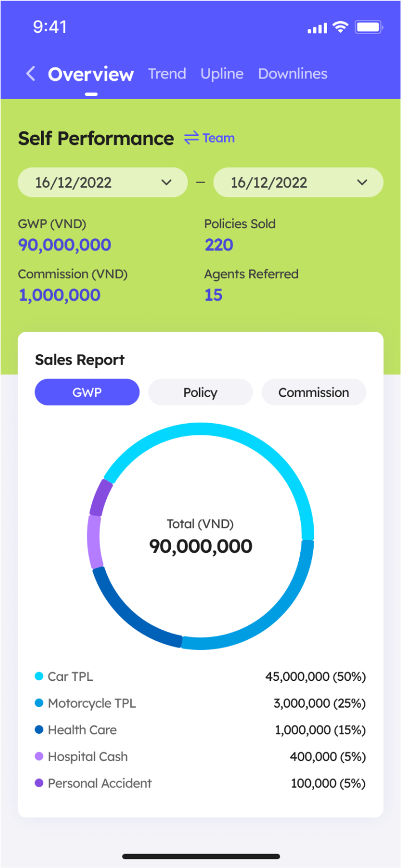Switch to the Trend tab
The width and height of the screenshot is (401, 868).
pyautogui.click(x=167, y=73)
